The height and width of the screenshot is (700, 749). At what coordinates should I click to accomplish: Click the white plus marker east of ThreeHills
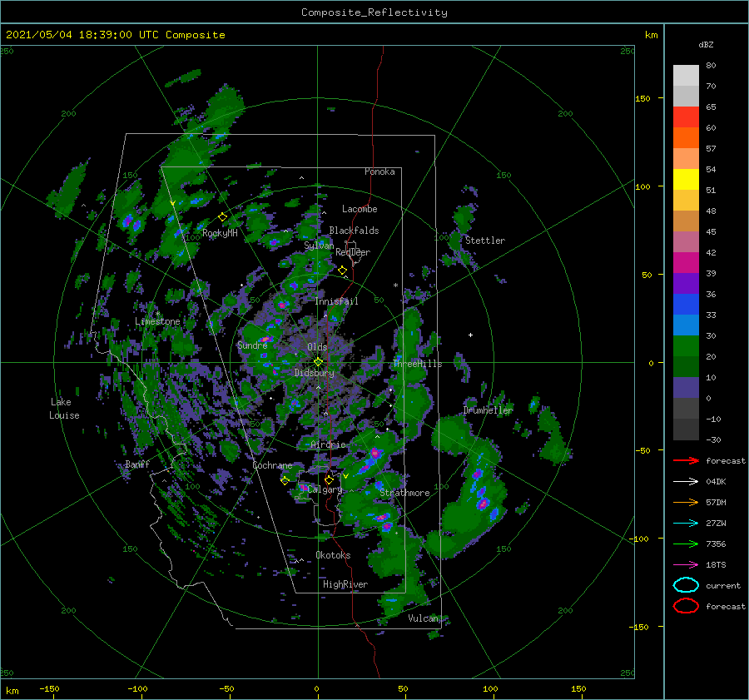tap(470, 335)
